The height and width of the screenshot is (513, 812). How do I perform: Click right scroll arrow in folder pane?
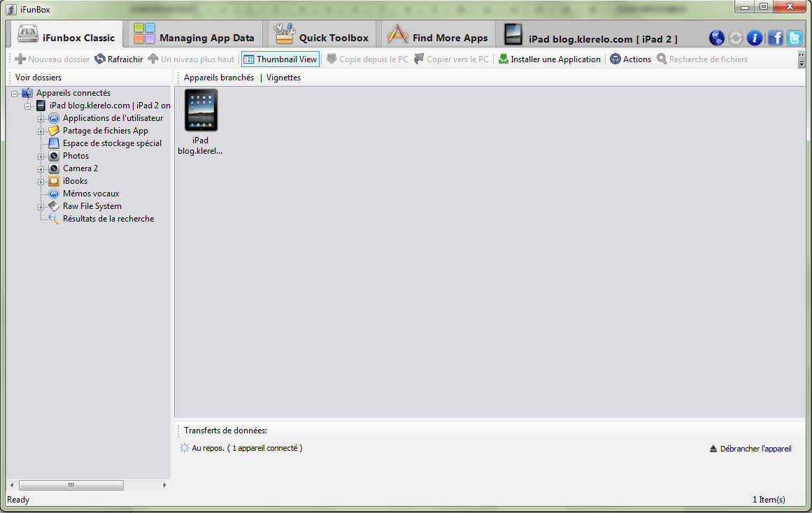164,485
